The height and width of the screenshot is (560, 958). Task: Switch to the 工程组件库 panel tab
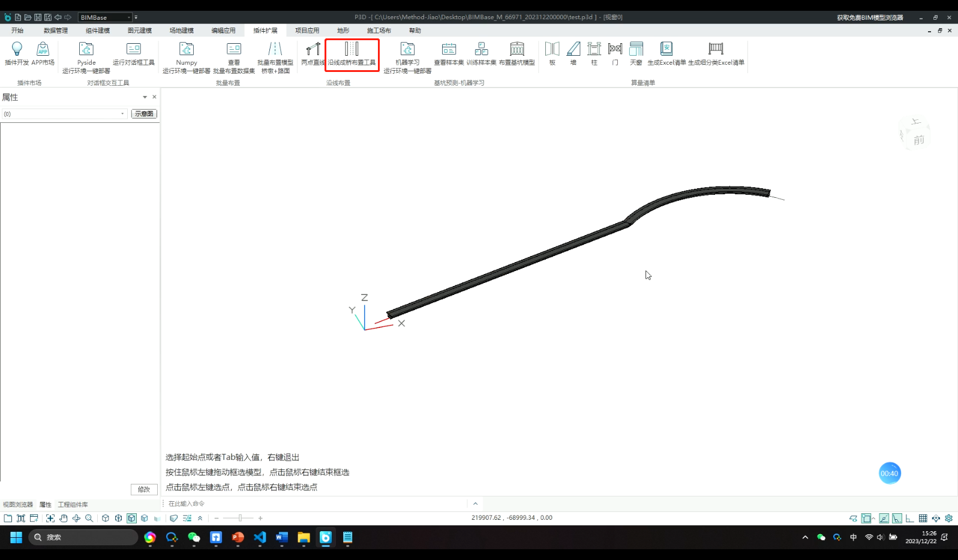point(73,505)
